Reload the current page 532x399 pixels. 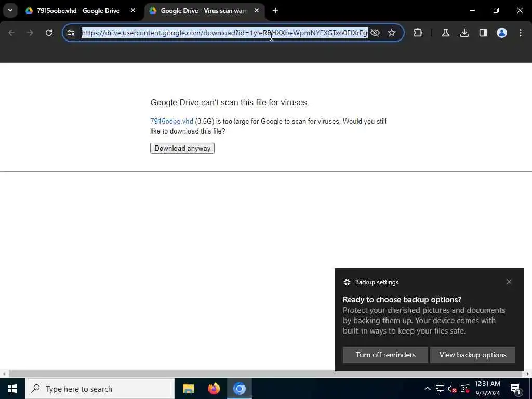(49, 33)
